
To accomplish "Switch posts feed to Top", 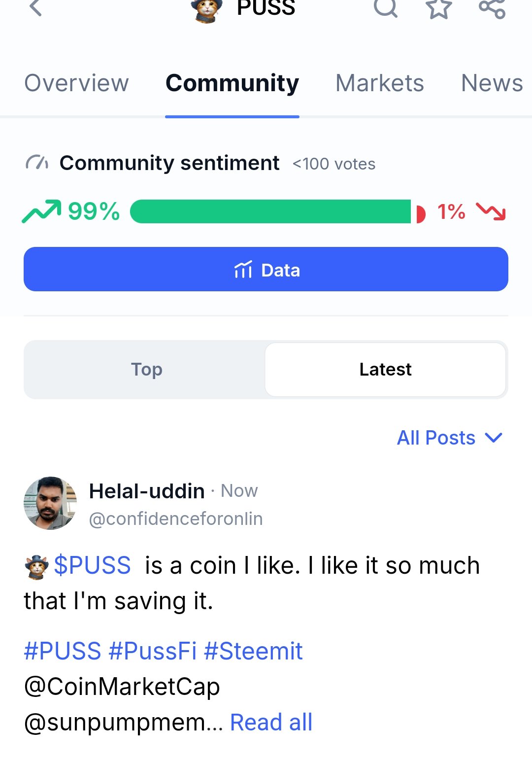I will (146, 369).
